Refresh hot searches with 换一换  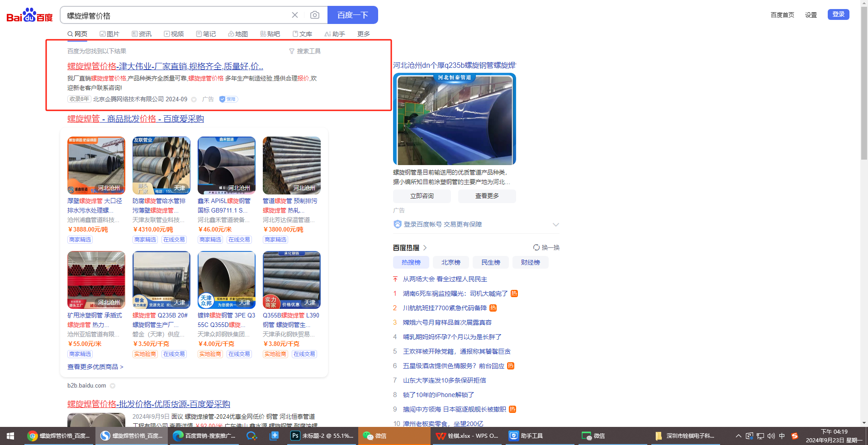pyautogui.click(x=546, y=247)
